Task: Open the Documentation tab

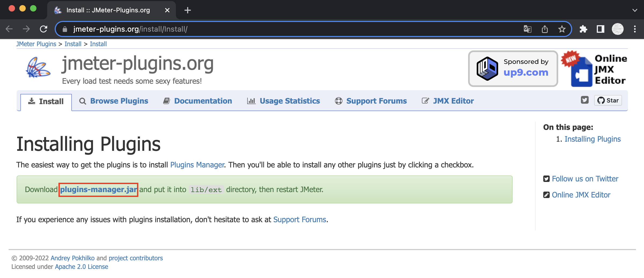Action: pyautogui.click(x=198, y=101)
